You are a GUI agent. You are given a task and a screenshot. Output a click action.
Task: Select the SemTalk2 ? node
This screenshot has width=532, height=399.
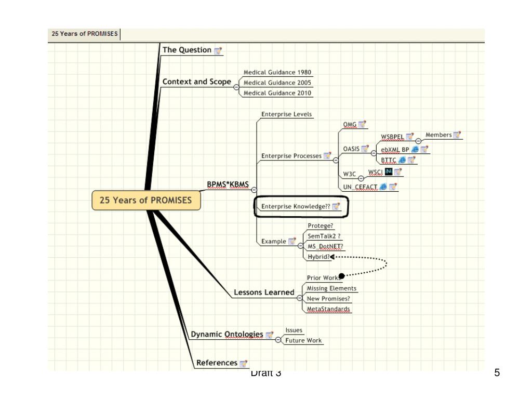[324, 236]
